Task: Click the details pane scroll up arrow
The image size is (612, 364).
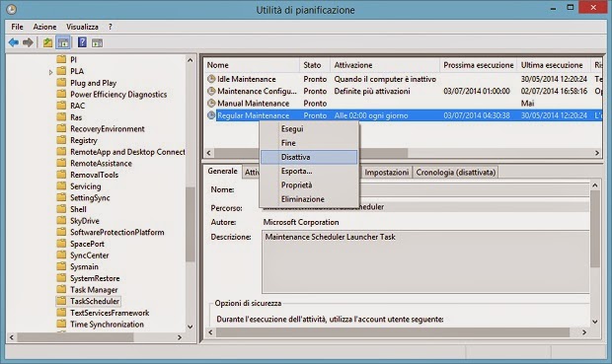Action: pyautogui.click(x=595, y=185)
